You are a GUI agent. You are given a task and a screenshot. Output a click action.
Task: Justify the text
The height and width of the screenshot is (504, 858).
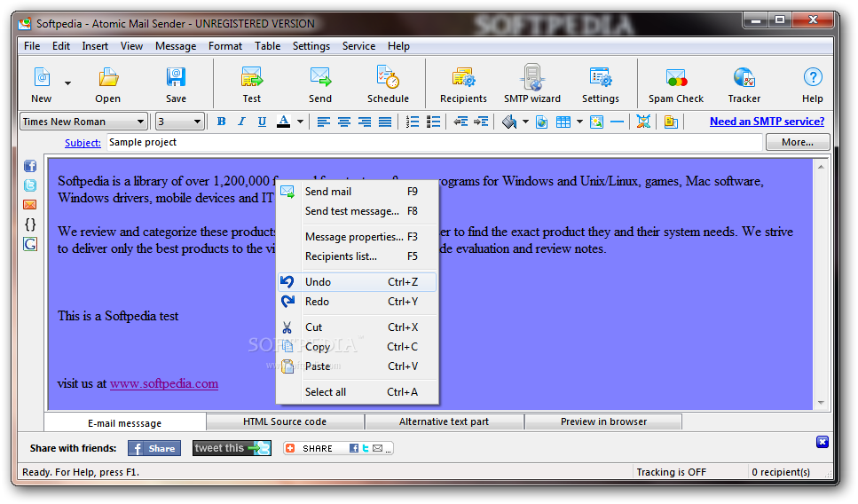pos(385,122)
